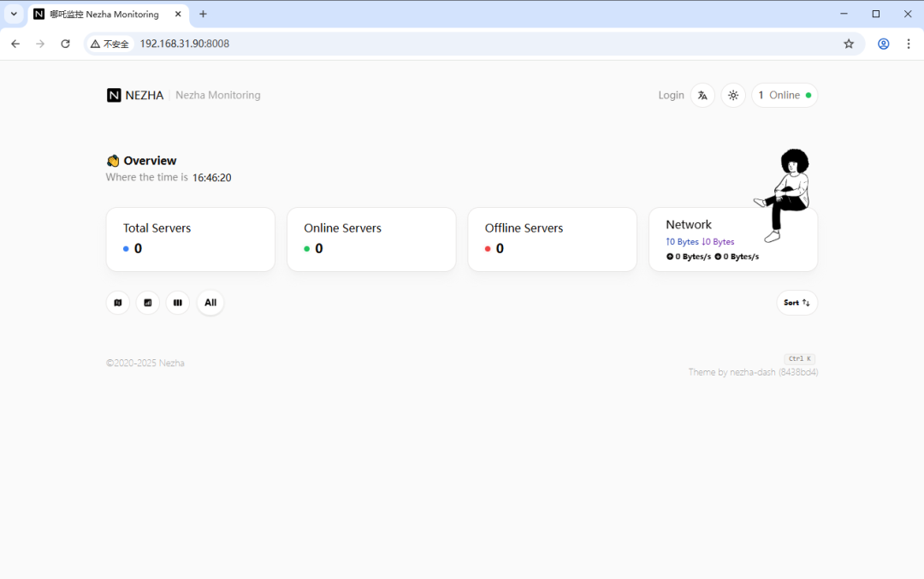This screenshot has width=924, height=579.
Task: Click the Nezha Monitoring header text
Action: tap(218, 95)
